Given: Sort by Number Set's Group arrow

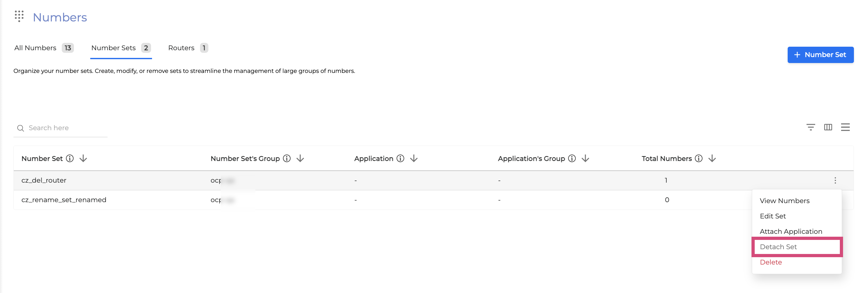Looking at the screenshot, I should [300, 159].
